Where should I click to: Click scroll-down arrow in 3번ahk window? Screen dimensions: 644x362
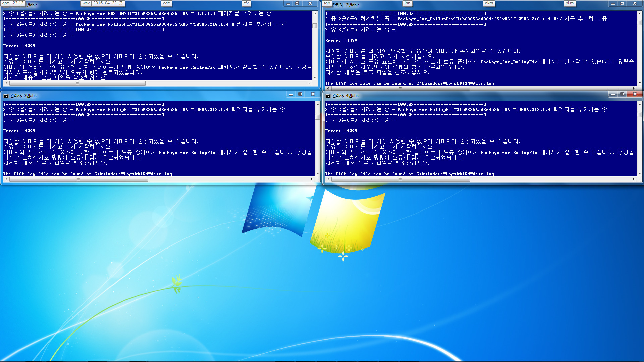coord(318,173)
